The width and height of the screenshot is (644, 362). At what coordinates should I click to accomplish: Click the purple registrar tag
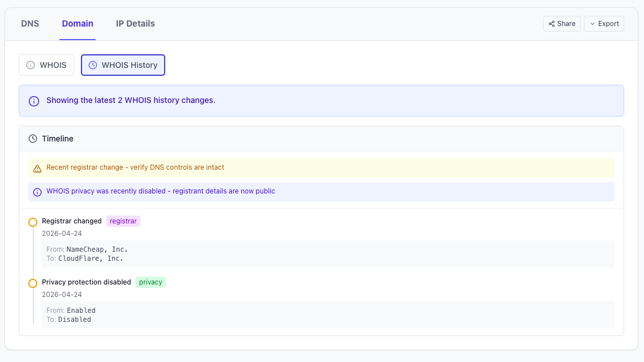(x=123, y=221)
